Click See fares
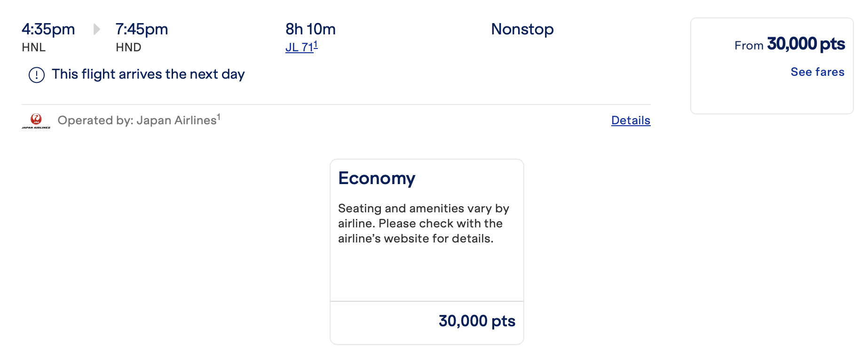868x354 pixels. (x=817, y=72)
